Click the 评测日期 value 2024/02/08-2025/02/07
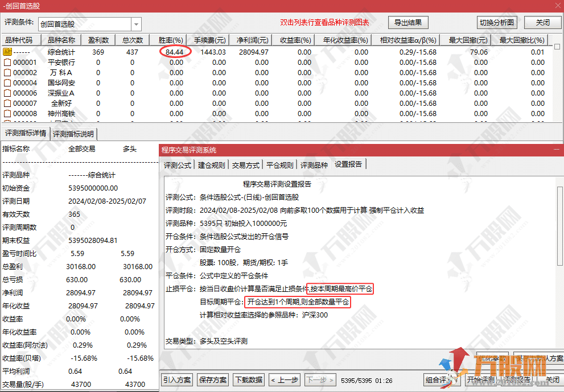The height and width of the screenshot is (392, 564). point(107,201)
